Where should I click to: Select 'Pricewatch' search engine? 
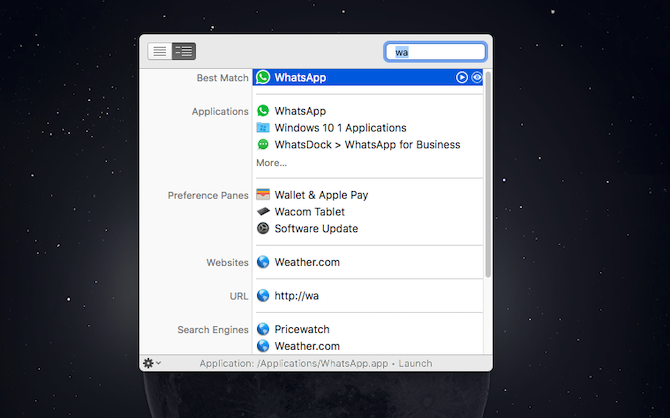[x=302, y=330]
